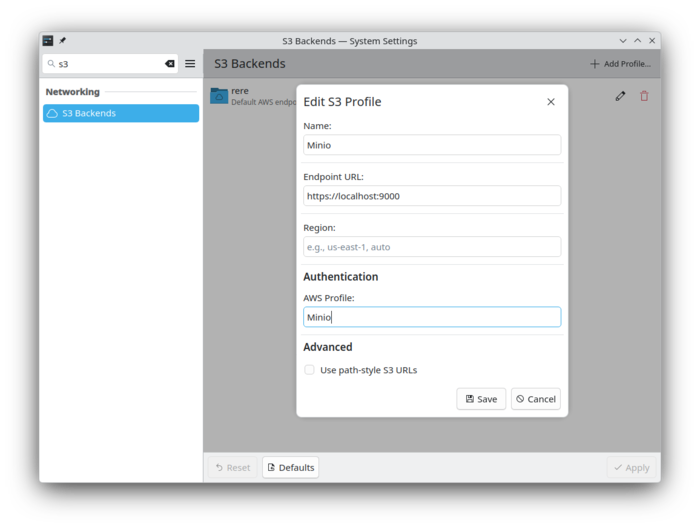Click the System Settings app icon

point(48,41)
